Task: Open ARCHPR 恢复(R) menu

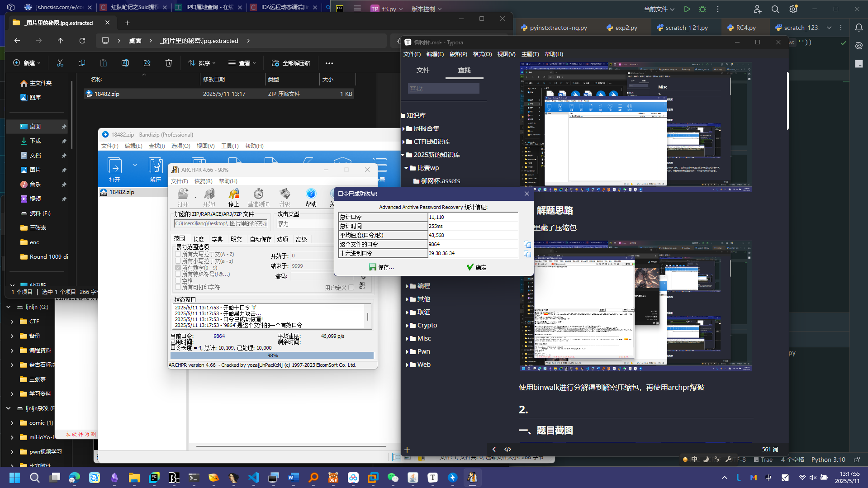Action: click(x=204, y=181)
